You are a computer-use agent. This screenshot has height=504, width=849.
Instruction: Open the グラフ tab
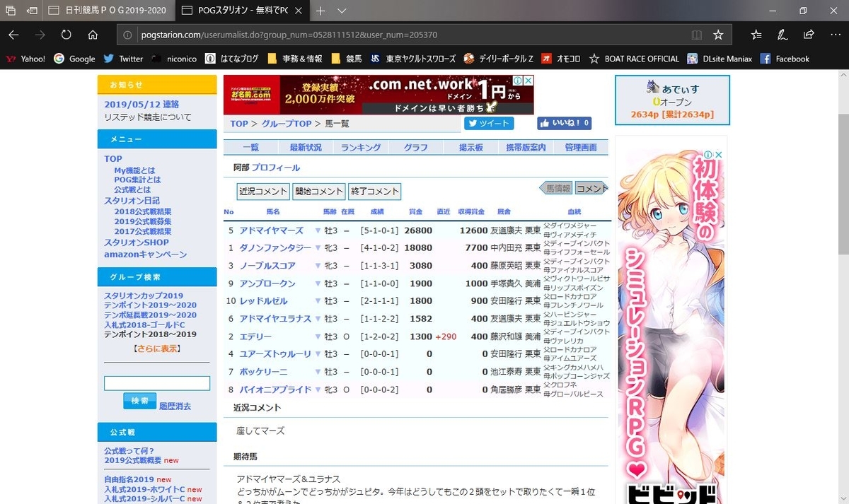416,147
